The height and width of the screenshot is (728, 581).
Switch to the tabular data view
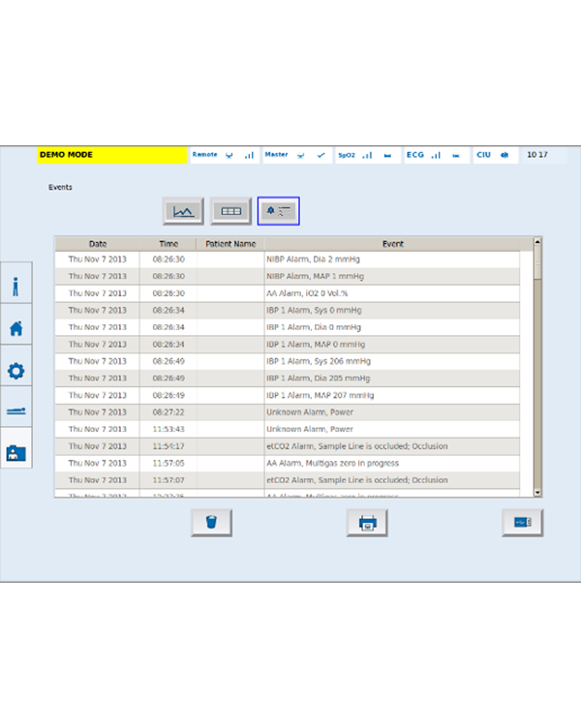(x=230, y=211)
